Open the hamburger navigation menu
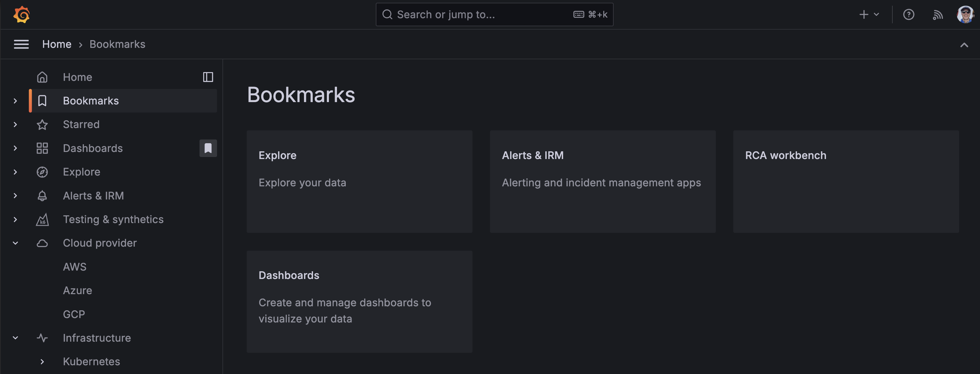This screenshot has width=980, height=374. click(x=21, y=44)
